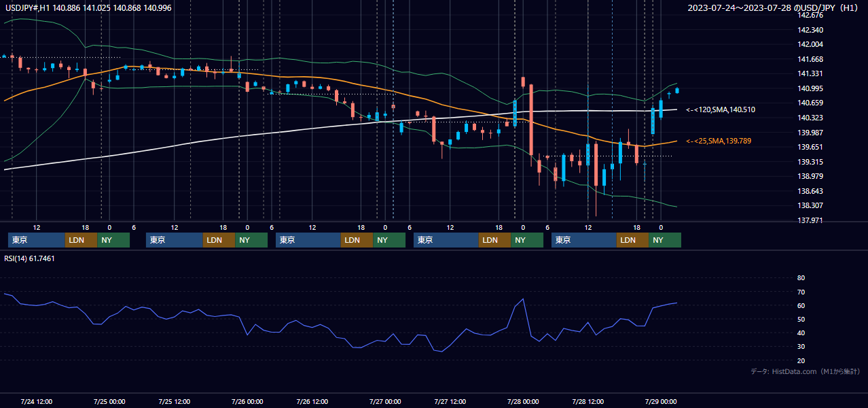Click price axis label 139.987
The height and width of the screenshot is (408, 868).
pyautogui.click(x=811, y=132)
